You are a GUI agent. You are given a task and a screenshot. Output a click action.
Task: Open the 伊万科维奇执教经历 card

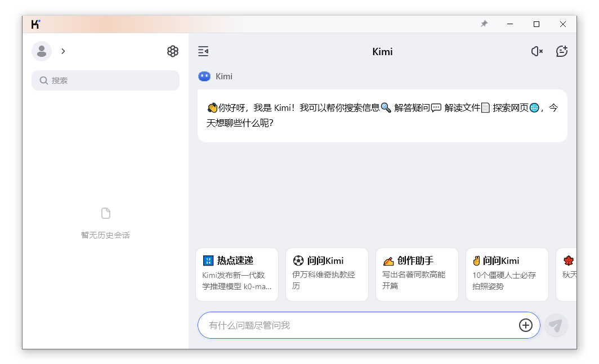[x=327, y=274]
